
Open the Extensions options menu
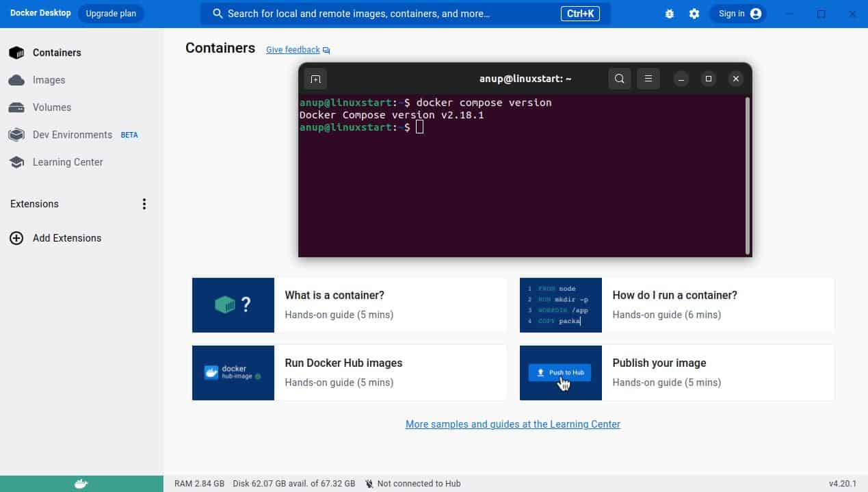144,203
